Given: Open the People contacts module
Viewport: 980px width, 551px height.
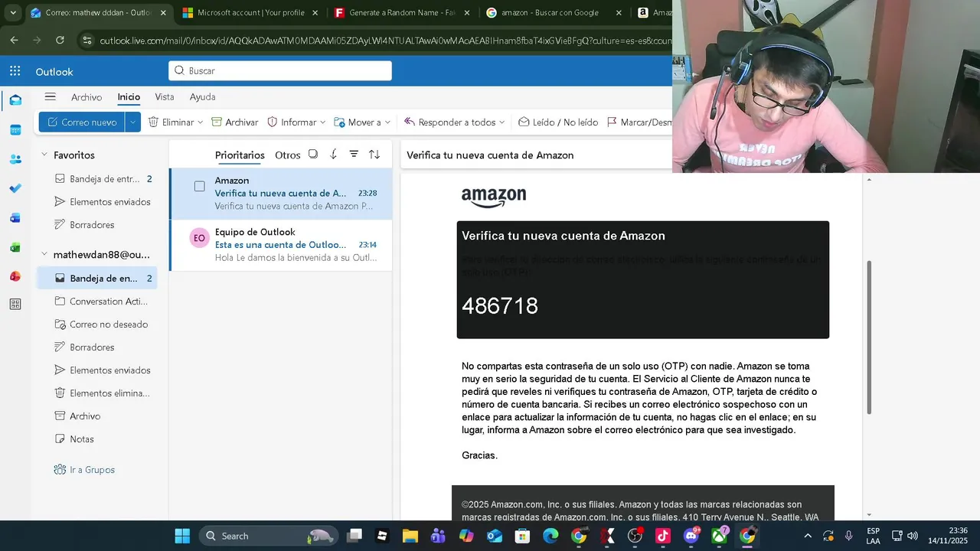Looking at the screenshot, I should (15, 159).
